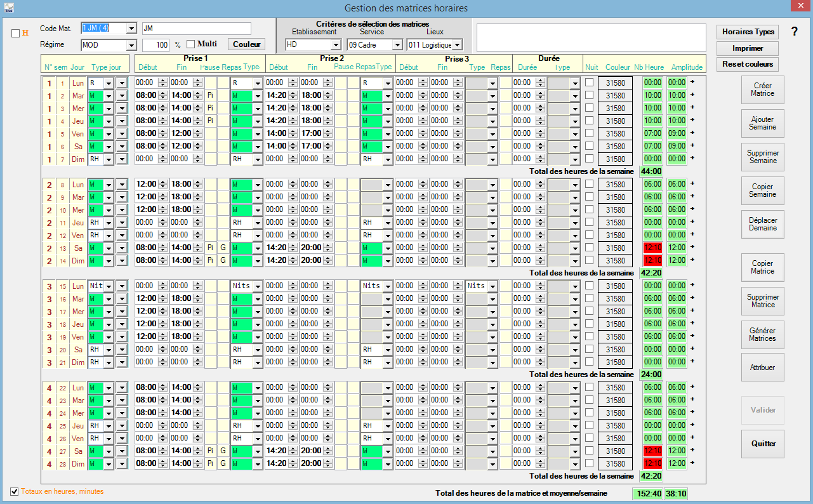This screenshot has width=813, height=504.
Task: Click the JM matrix name text field
Action: tap(196, 29)
